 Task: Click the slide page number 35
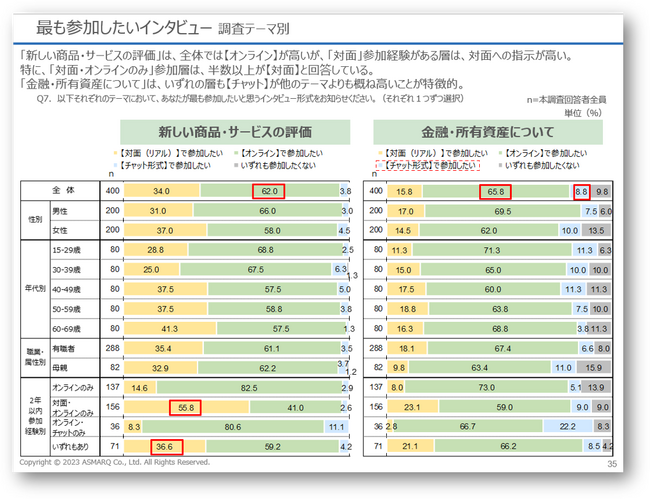612,464
